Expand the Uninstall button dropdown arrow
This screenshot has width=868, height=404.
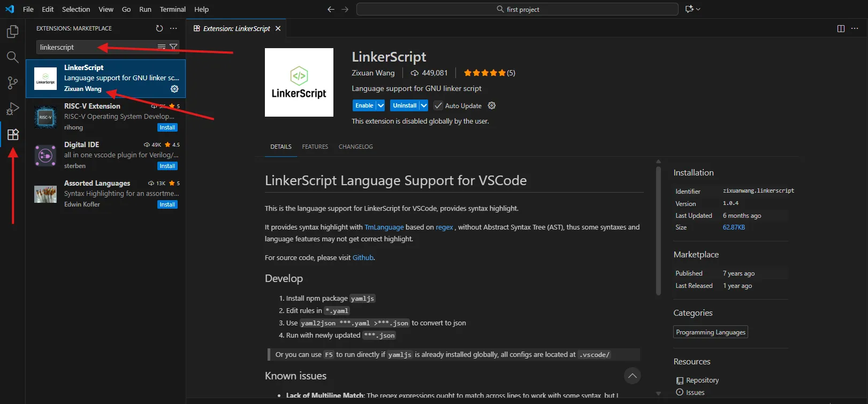tap(424, 105)
